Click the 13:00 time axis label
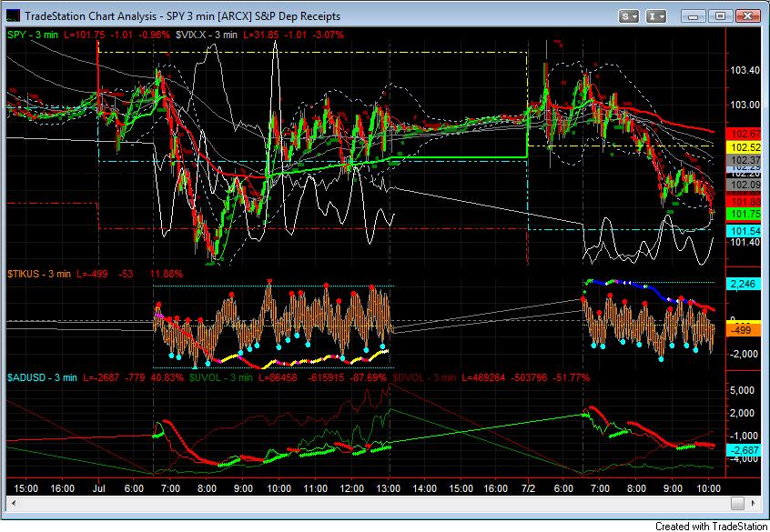The image size is (770, 532). [388, 488]
